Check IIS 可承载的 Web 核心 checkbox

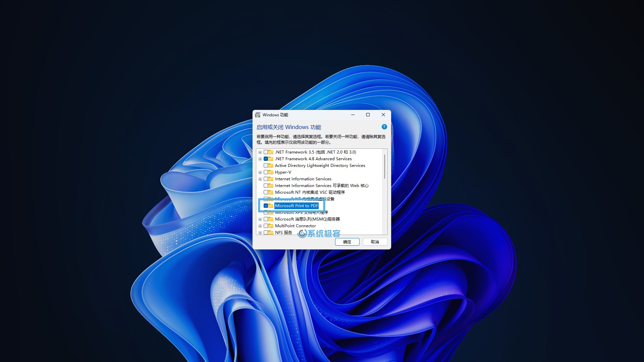(x=266, y=186)
